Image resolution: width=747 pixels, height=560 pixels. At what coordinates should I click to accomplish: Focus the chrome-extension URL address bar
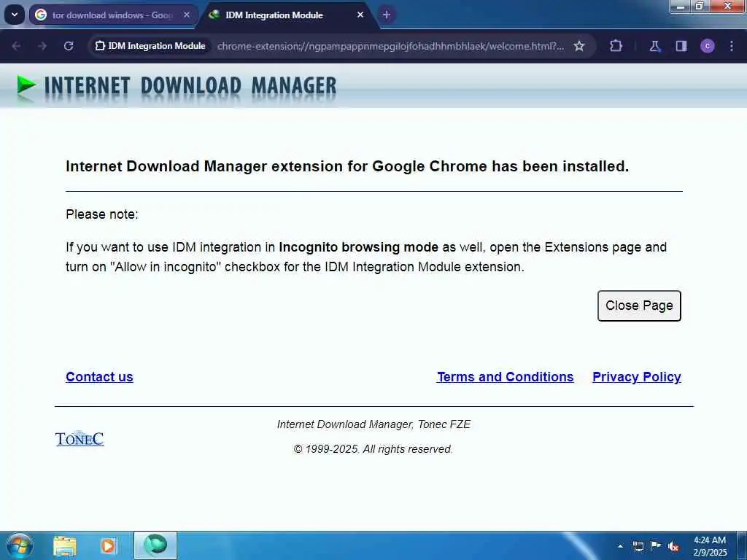(x=390, y=46)
